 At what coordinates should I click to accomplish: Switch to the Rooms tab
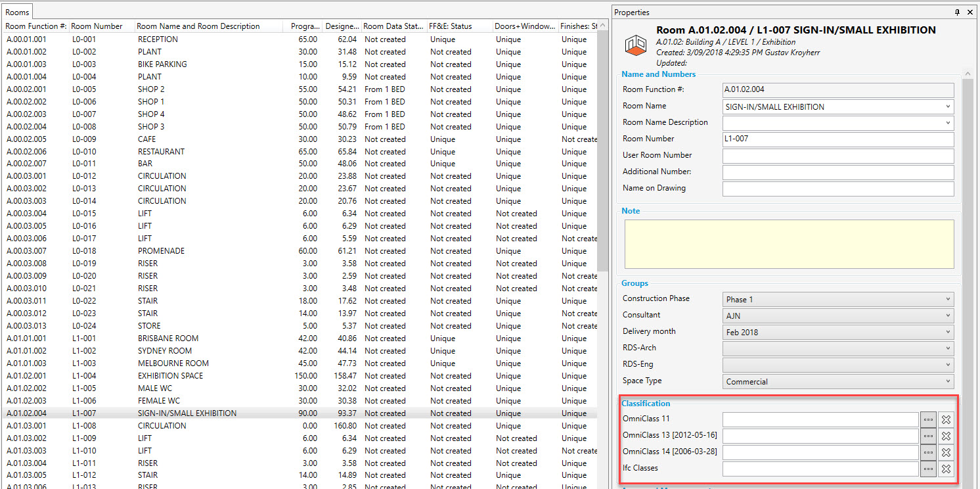point(17,12)
